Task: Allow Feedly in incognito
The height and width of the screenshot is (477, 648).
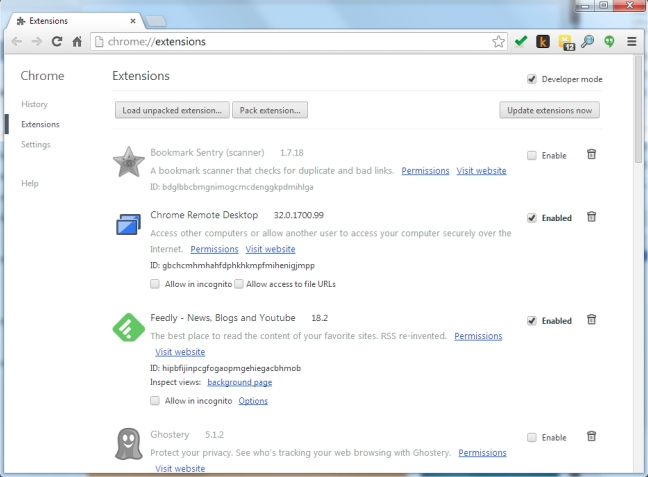Action: point(155,401)
